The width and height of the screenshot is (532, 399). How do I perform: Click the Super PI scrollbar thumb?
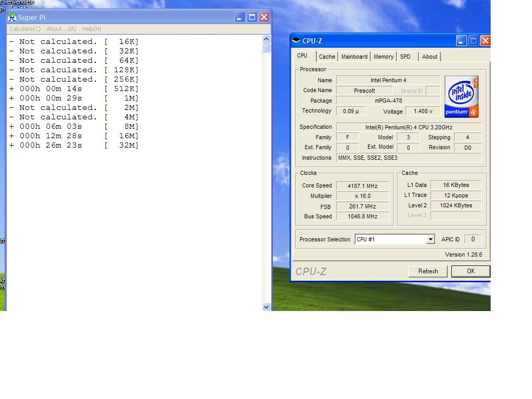(x=267, y=48)
